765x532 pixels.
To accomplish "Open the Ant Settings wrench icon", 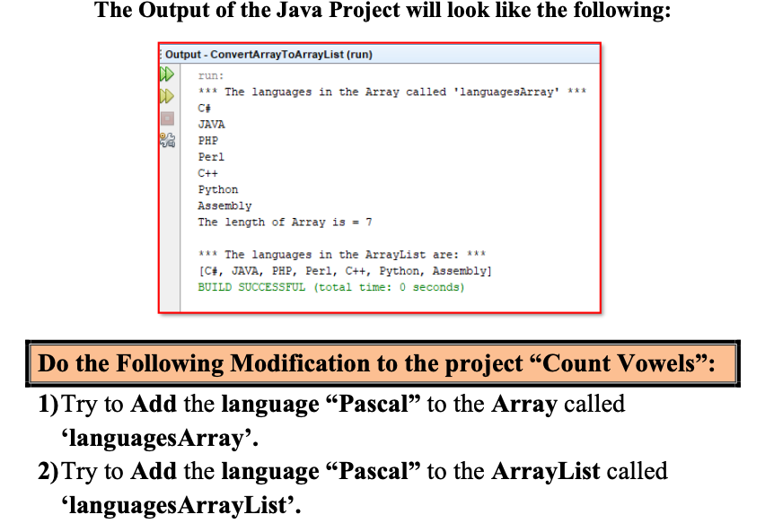I will point(167,139).
